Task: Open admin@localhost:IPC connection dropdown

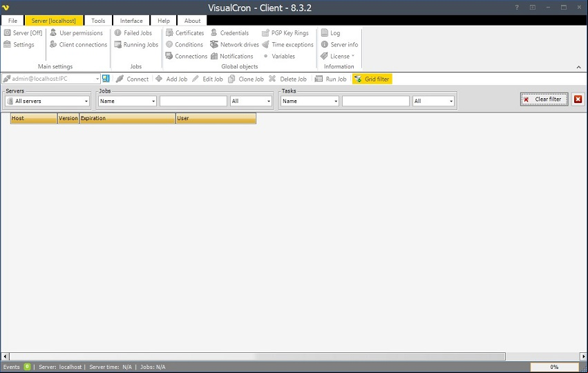Action: 97,79
